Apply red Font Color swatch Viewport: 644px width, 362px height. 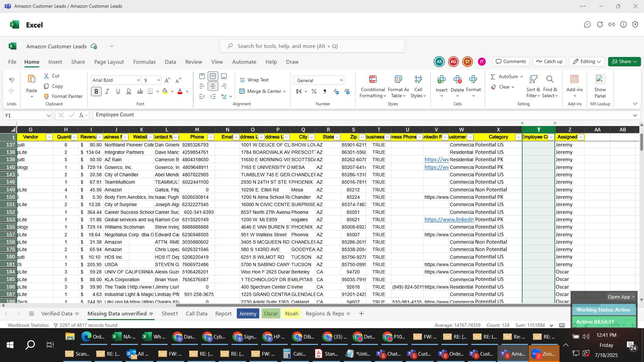(x=180, y=91)
